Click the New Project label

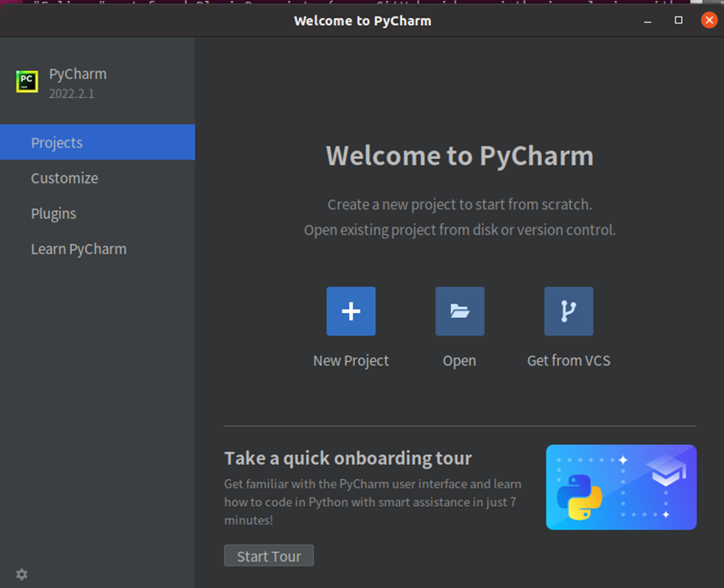tap(351, 360)
